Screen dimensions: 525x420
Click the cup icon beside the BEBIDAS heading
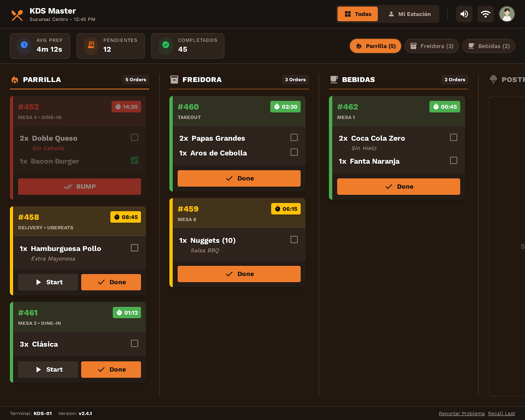pyautogui.click(x=334, y=79)
